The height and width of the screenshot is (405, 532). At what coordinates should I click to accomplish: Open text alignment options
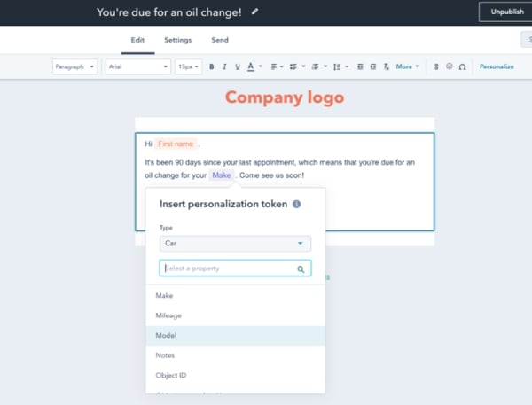point(277,66)
